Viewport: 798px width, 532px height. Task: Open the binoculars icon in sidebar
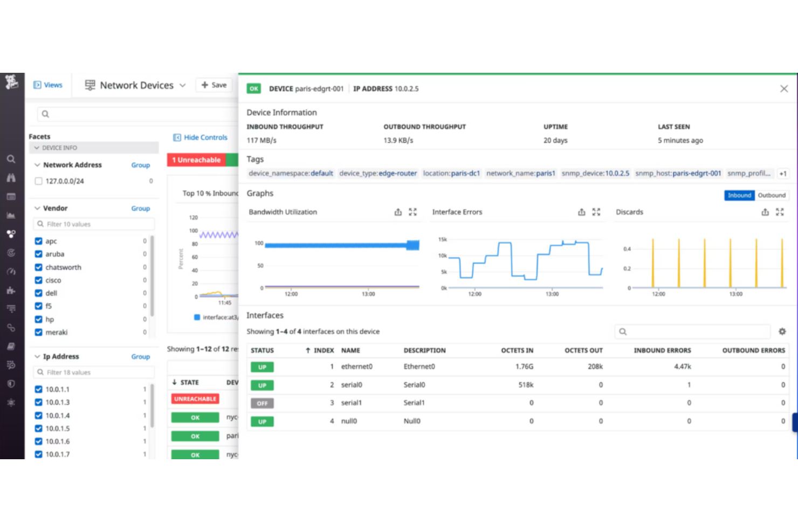11,177
